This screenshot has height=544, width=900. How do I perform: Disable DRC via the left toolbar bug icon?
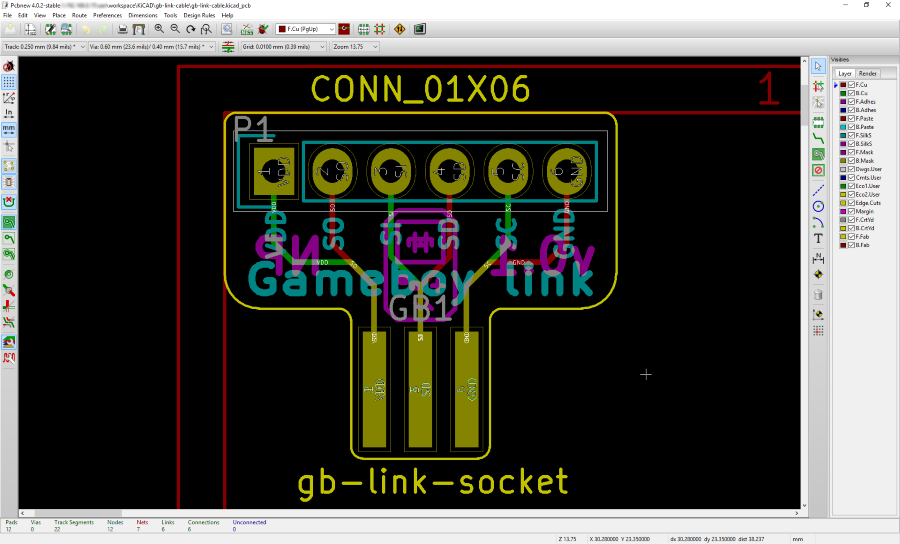pos(9,67)
